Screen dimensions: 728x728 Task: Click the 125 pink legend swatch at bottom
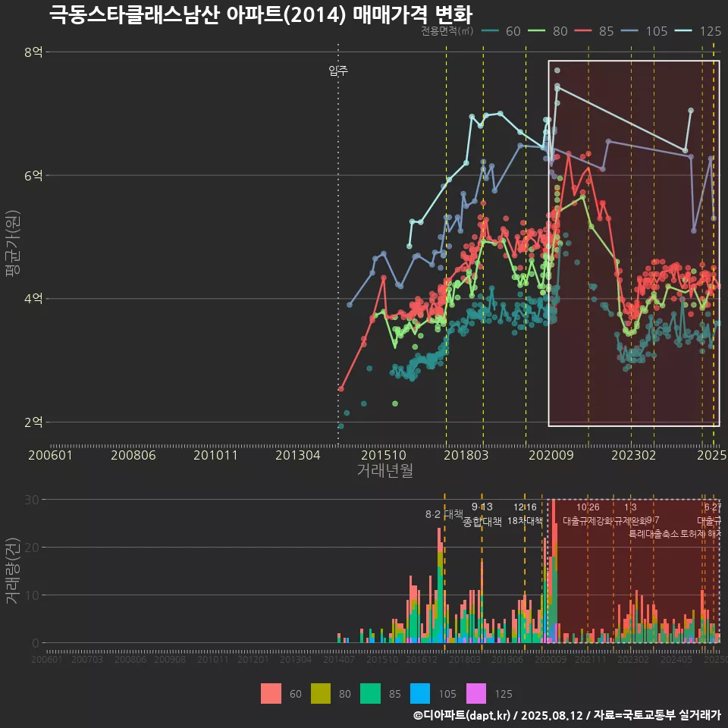pyautogui.click(x=476, y=694)
